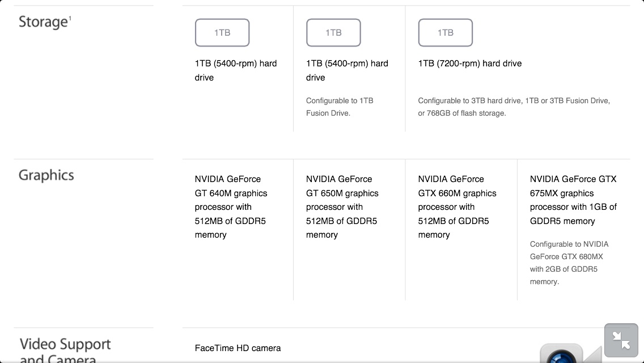This screenshot has height=363, width=644.
Task: Click the Video Support and Camera heading
Action: tap(65, 350)
